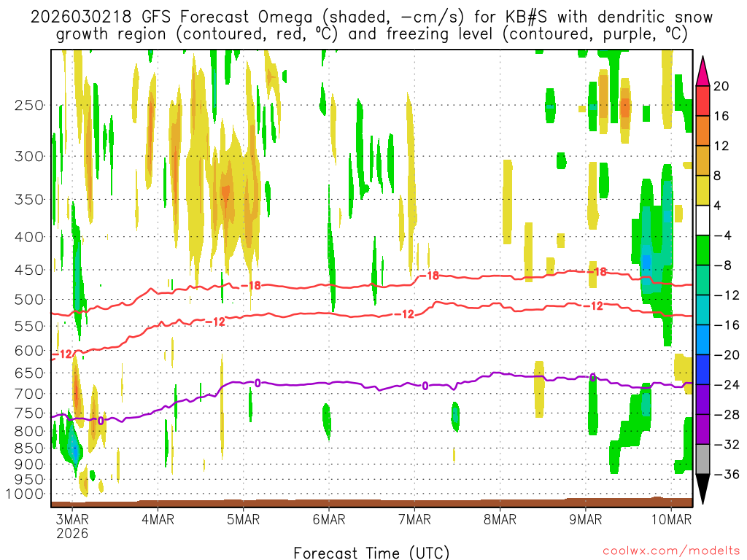
Task: Click the coolwx.com/modelts link text
Action: point(671,551)
